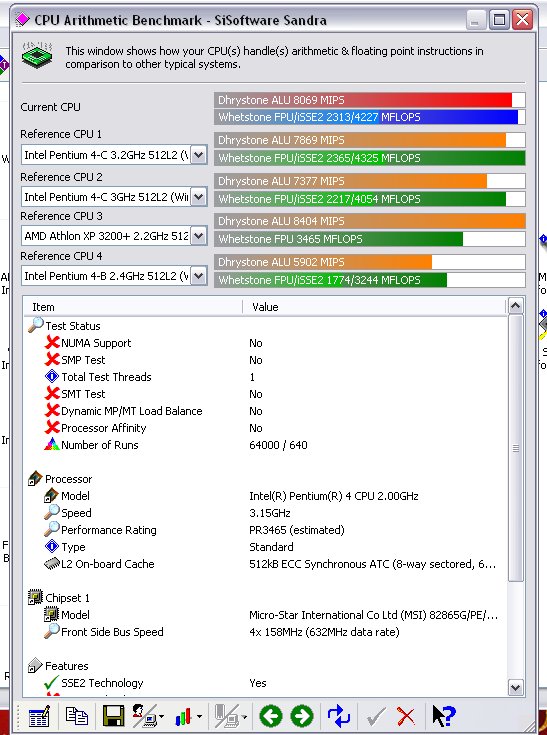This screenshot has width=547, height=735.
Task: Select the SMT Test row
Action: (266, 394)
